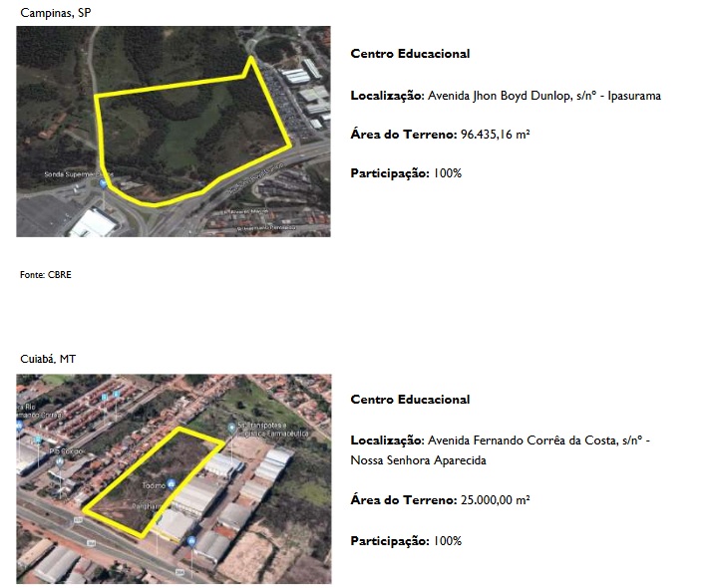Click the Cuiabá 'Participação: 100%' line

pos(406,541)
